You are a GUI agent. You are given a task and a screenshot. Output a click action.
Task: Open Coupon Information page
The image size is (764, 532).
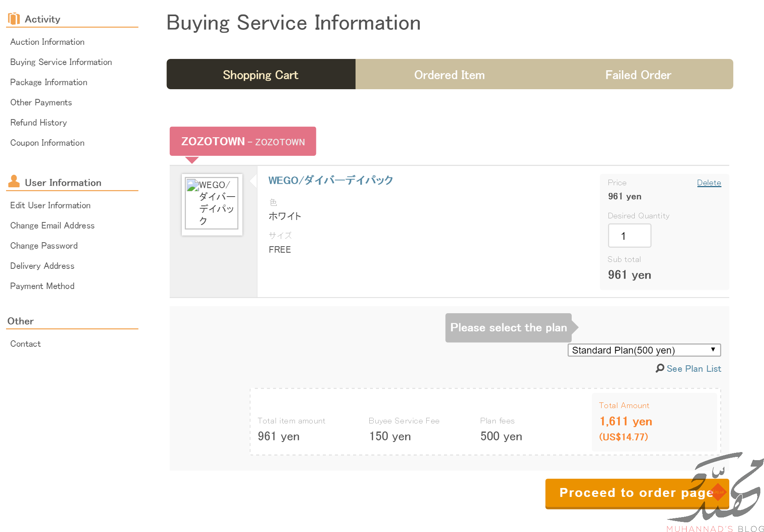47,143
